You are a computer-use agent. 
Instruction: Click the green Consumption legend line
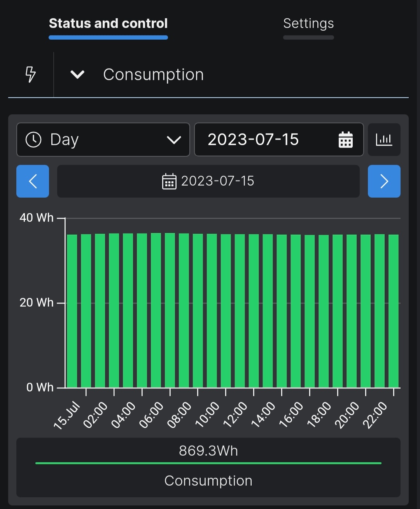(208, 463)
